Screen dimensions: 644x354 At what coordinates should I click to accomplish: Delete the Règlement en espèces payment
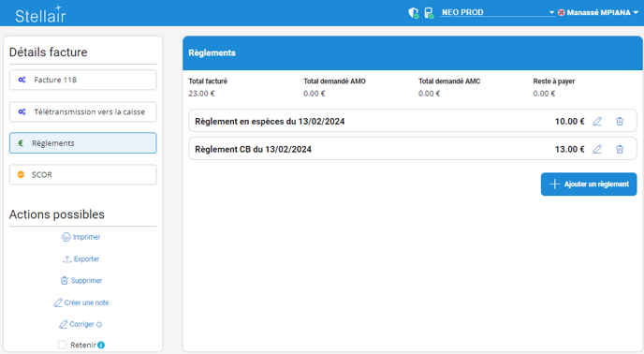pos(620,122)
